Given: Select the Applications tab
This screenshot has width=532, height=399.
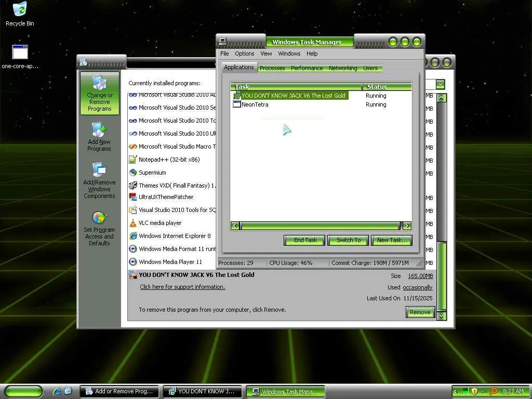Looking at the screenshot, I should click(x=239, y=67).
